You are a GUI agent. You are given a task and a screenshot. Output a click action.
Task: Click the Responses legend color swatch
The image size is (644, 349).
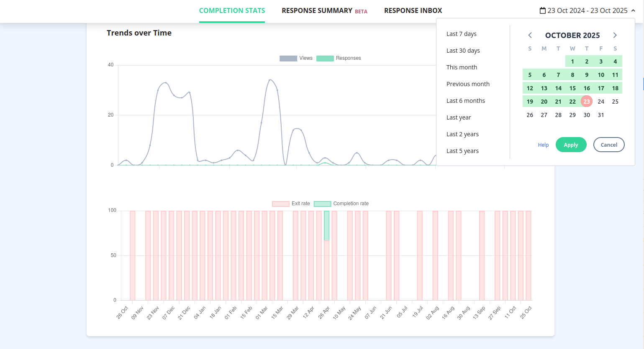click(325, 58)
